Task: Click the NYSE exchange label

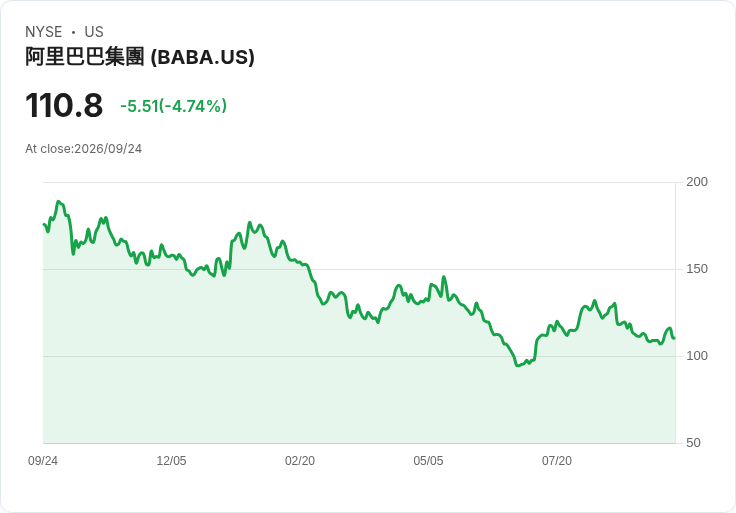Action: click(44, 32)
